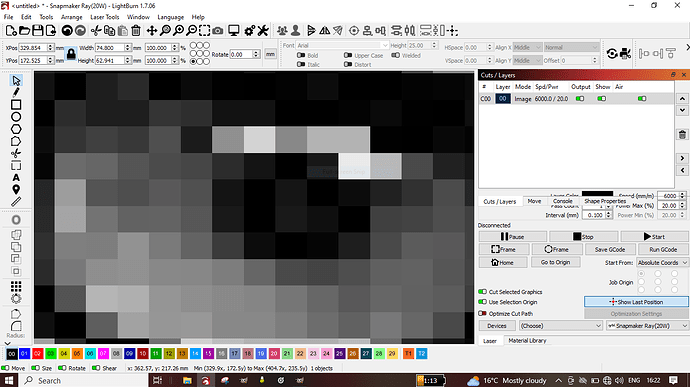690x387 pixels.
Task: Choose the Draw Lines pencil tool
Action: tap(16, 92)
